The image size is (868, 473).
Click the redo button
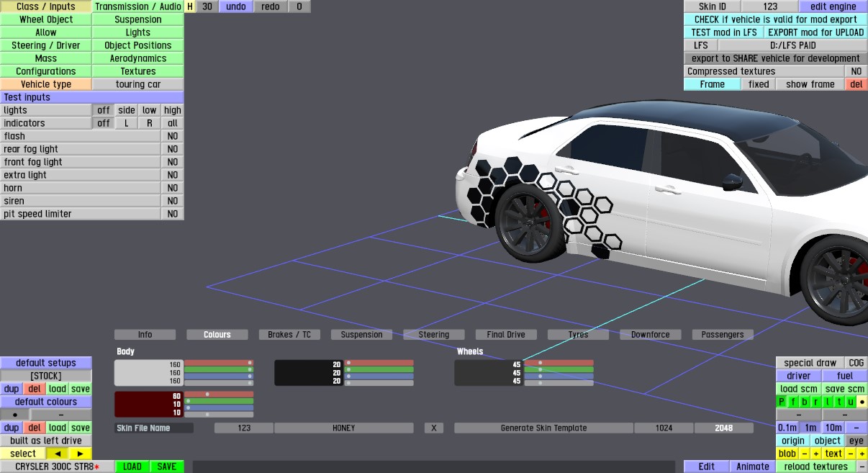point(271,6)
